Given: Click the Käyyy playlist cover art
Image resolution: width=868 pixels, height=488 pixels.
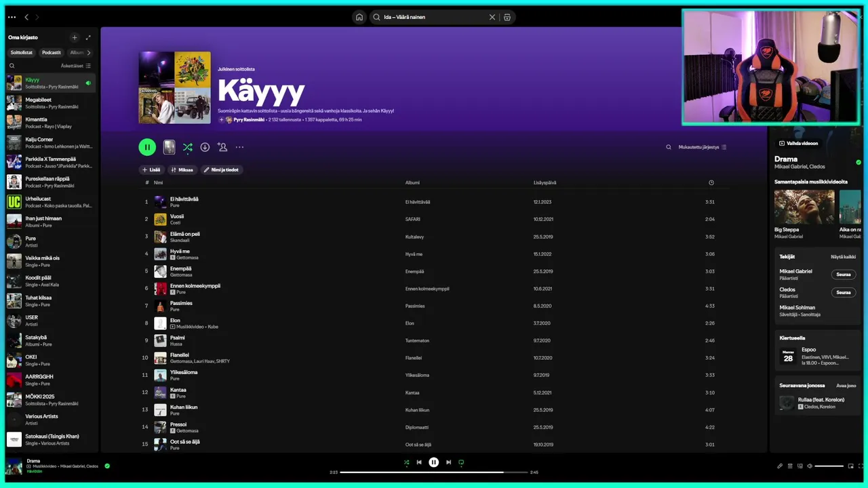Looking at the screenshot, I should tap(174, 87).
